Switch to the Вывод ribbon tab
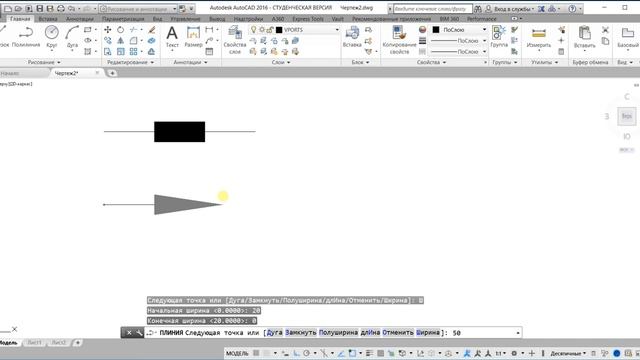The image size is (640, 360). click(x=217, y=19)
